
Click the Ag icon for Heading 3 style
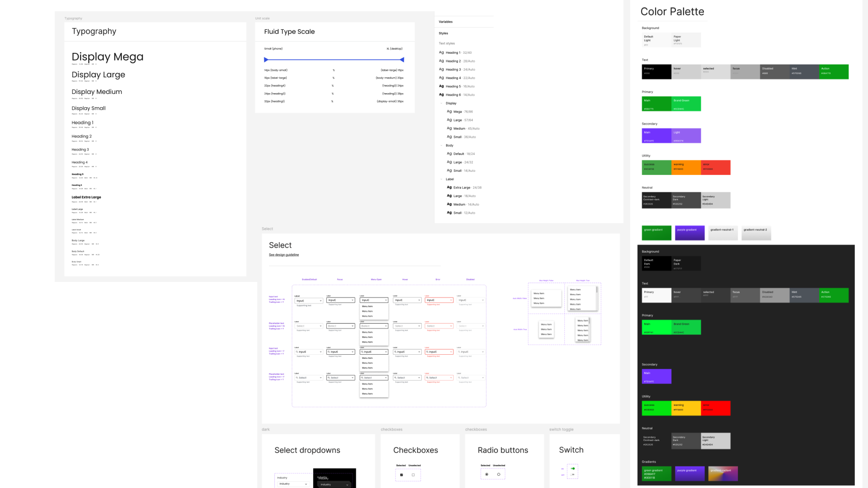(441, 69)
